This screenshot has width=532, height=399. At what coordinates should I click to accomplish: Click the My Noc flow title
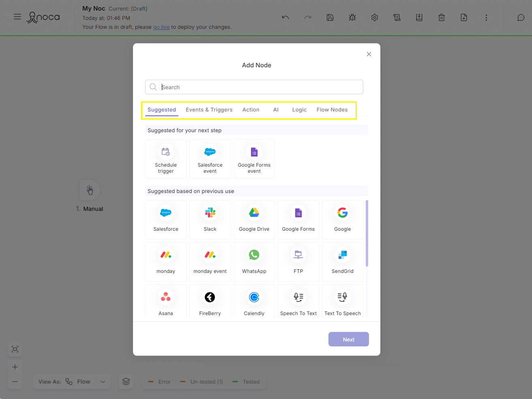(94, 9)
